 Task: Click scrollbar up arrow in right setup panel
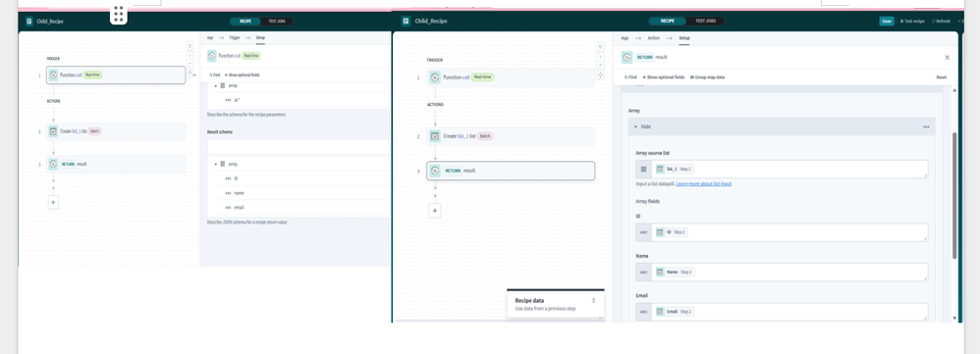tap(953, 90)
